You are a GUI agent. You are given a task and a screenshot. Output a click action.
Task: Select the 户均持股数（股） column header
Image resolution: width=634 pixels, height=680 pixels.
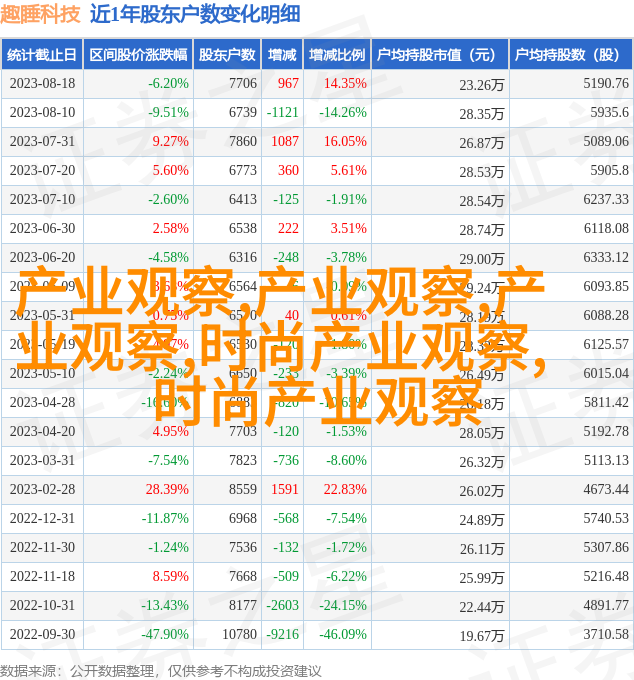[x=571, y=55]
